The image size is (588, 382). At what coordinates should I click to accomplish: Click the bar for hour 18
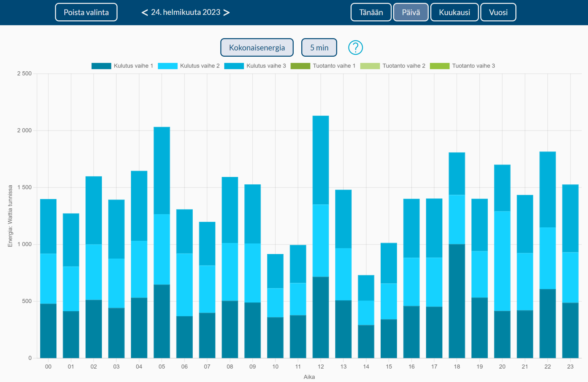[x=457, y=255]
